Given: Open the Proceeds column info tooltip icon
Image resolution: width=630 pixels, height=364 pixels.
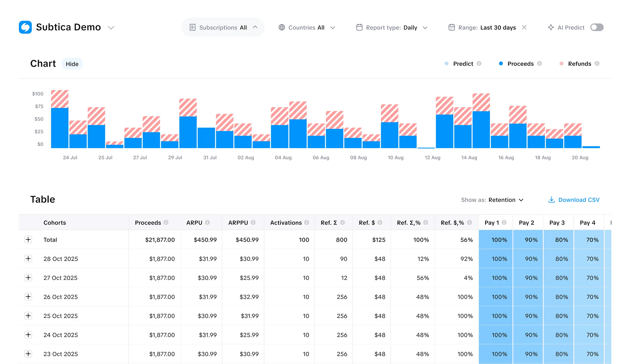Looking at the screenshot, I should coord(166,223).
